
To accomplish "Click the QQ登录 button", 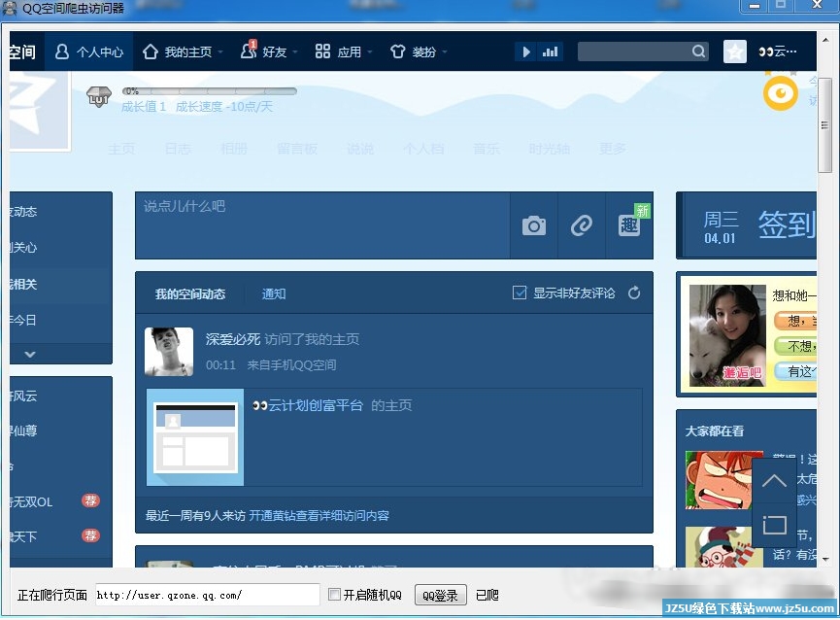I will click(440, 595).
